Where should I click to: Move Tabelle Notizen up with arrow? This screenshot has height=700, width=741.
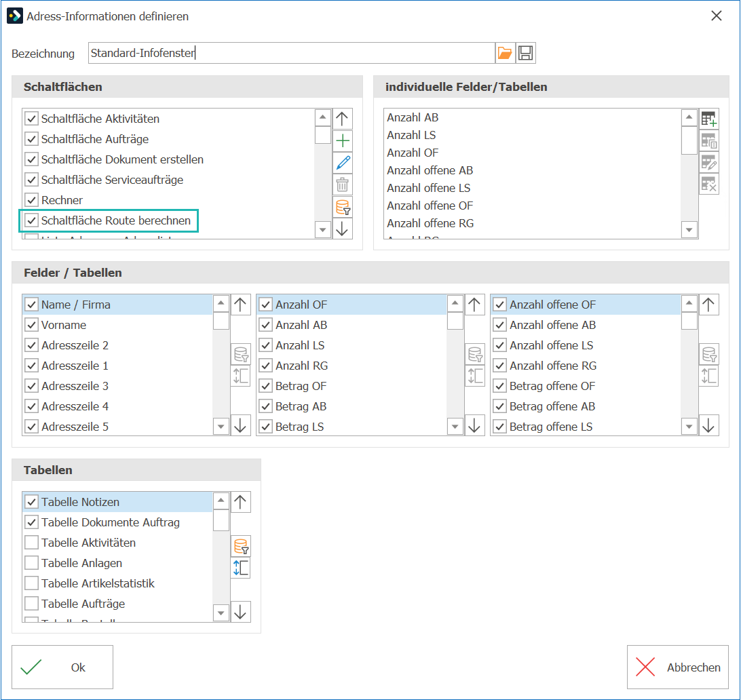(240, 502)
